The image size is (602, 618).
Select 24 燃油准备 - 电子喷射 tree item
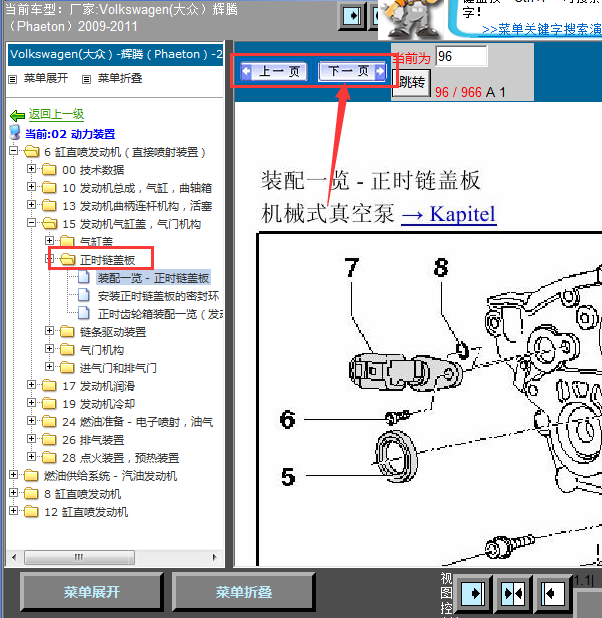pyautogui.click(x=138, y=422)
